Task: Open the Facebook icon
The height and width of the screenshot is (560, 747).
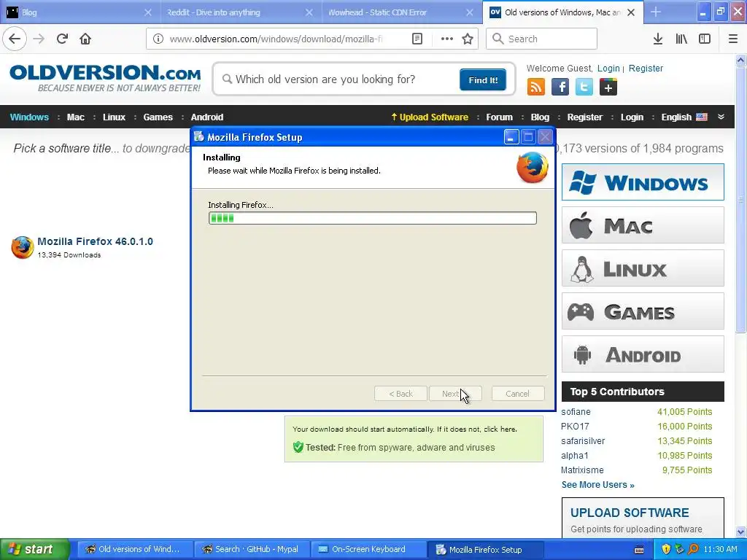Action: point(560,87)
